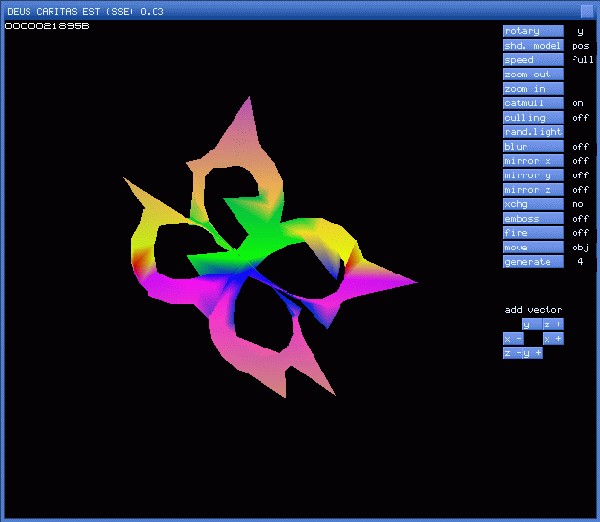Toggle the xchg option
600x522 pixels.
(x=533, y=204)
